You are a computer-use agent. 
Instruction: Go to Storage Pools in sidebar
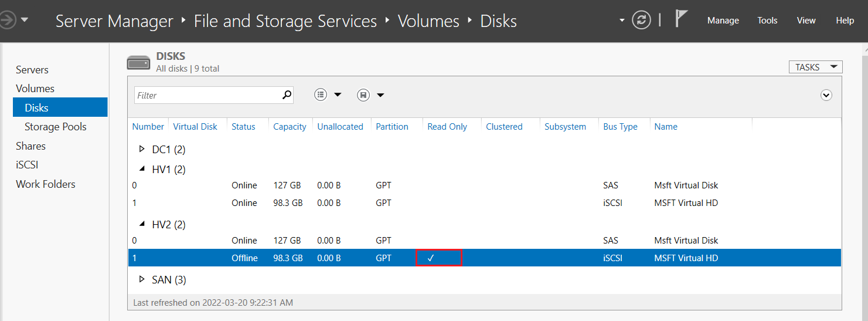(55, 127)
